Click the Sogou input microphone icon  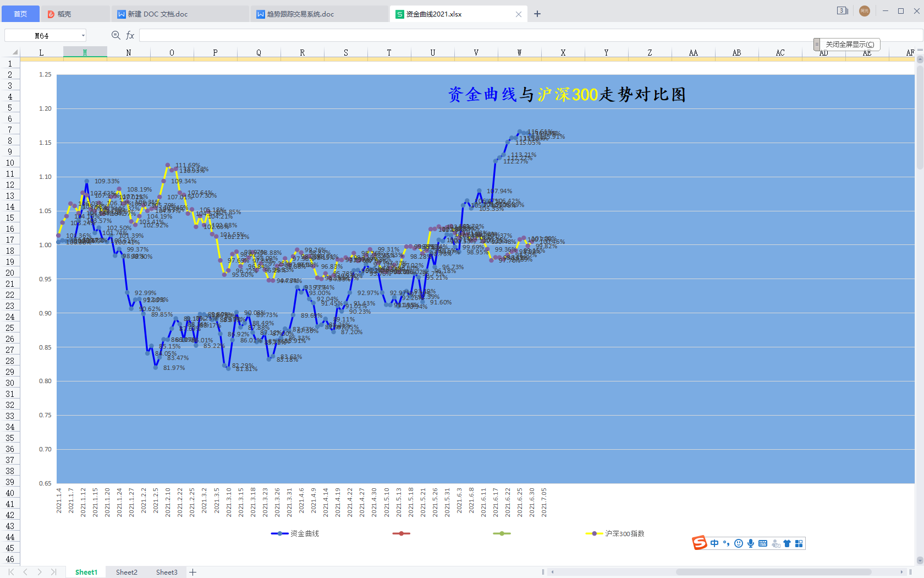pos(751,544)
